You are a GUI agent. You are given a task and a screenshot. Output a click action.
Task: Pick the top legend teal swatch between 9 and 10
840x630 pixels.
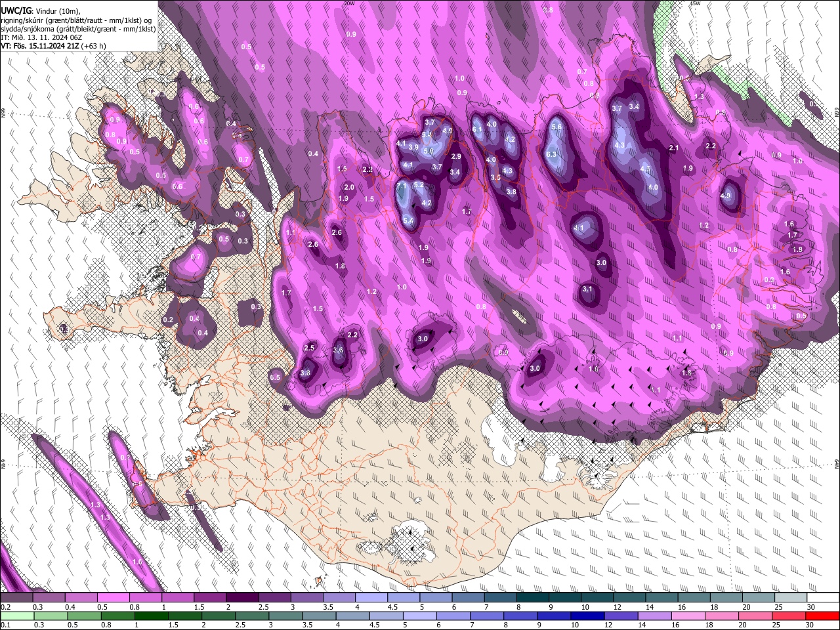click(x=565, y=598)
